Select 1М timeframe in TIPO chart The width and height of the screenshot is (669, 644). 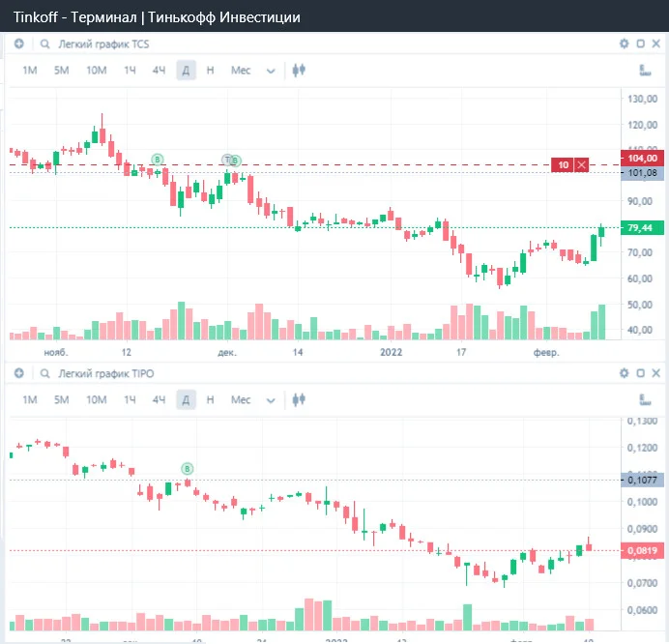[30, 400]
